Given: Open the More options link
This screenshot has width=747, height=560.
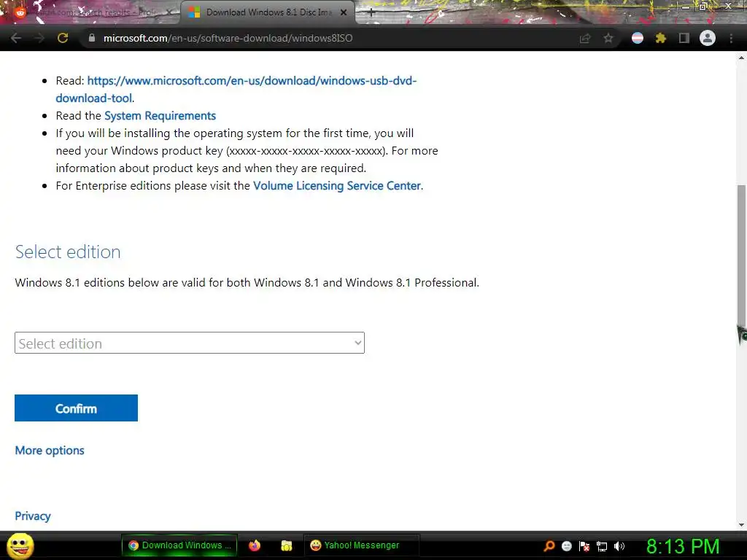Looking at the screenshot, I should [50, 451].
